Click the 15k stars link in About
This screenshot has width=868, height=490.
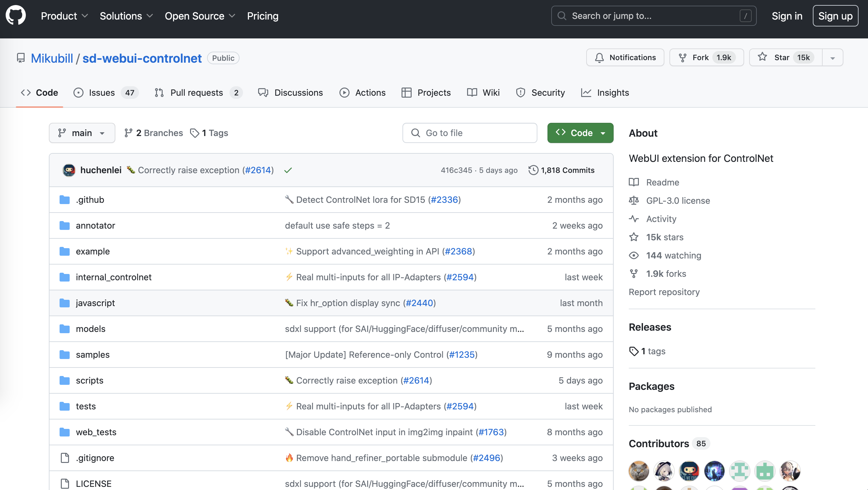click(664, 237)
